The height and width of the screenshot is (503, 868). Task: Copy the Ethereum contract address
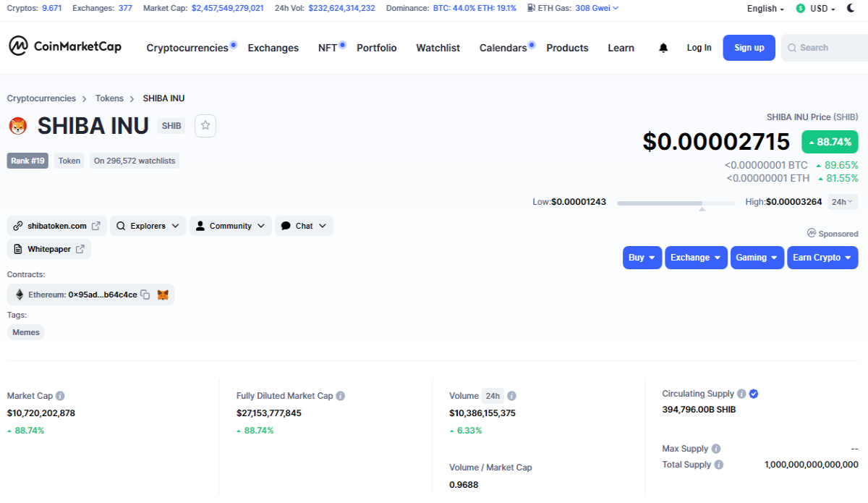[145, 295]
